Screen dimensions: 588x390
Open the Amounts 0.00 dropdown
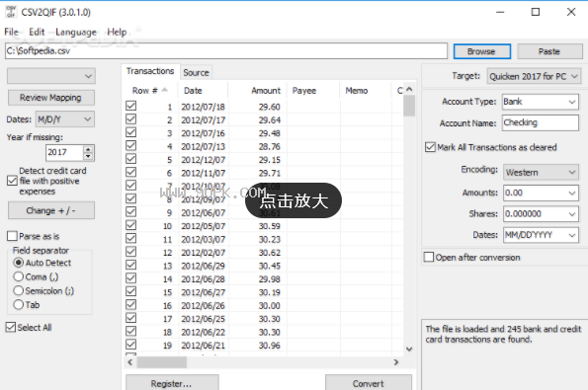541,193
